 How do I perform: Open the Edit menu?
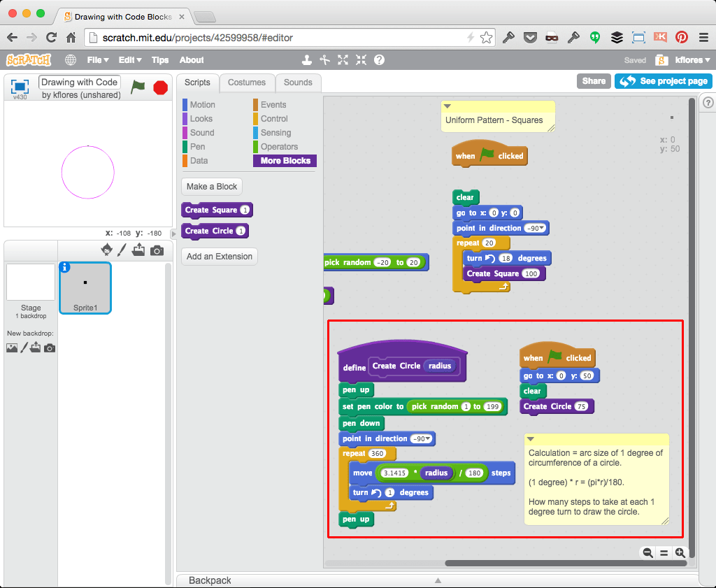point(127,60)
